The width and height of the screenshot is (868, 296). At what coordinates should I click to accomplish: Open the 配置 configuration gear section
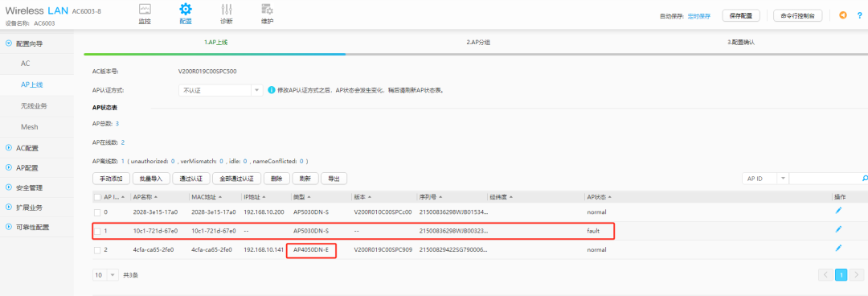pyautogui.click(x=186, y=14)
